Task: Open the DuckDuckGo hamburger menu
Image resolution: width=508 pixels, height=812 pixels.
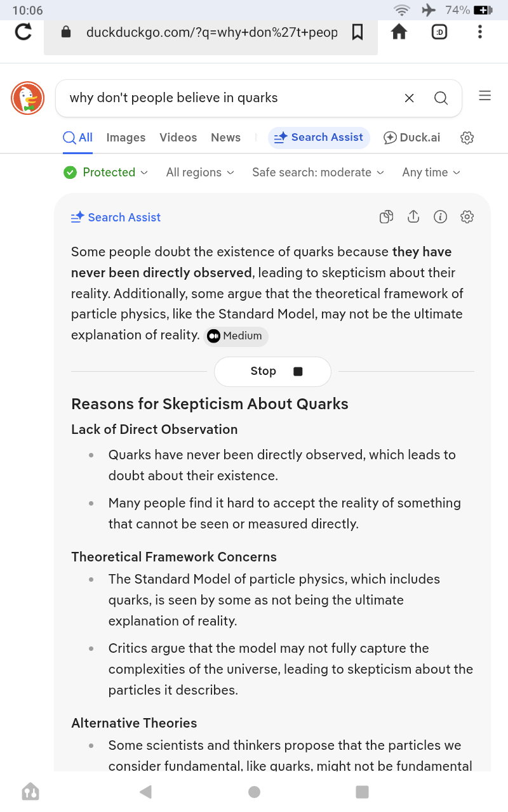Action: click(485, 96)
